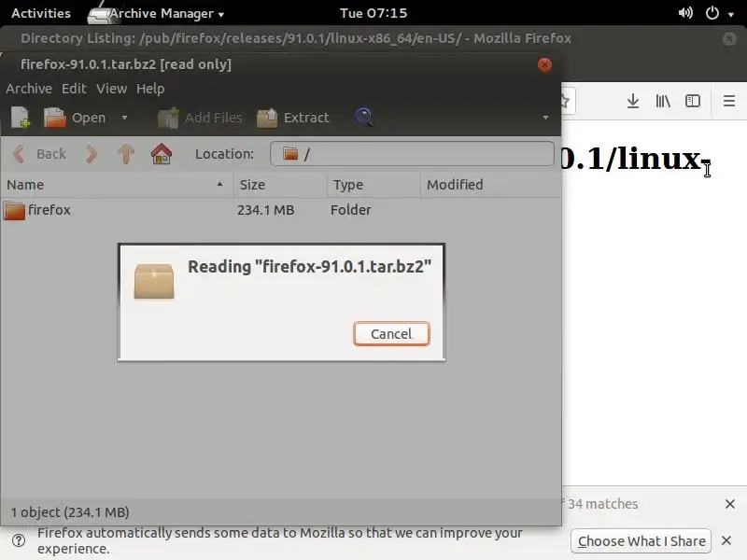Open the View menu
The width and height of the screenshot is (747, 560).
(x=111, y=89)
